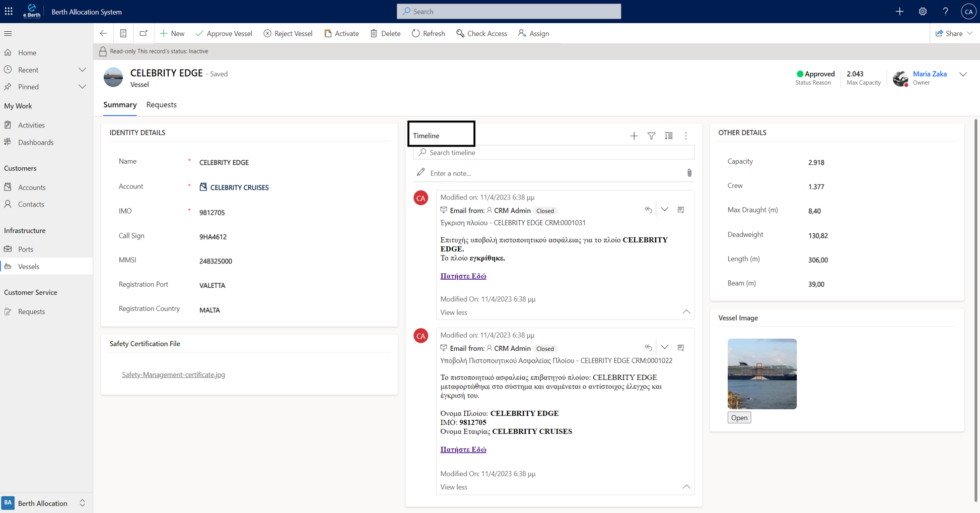Open timeline more options menu

point(685,136)
